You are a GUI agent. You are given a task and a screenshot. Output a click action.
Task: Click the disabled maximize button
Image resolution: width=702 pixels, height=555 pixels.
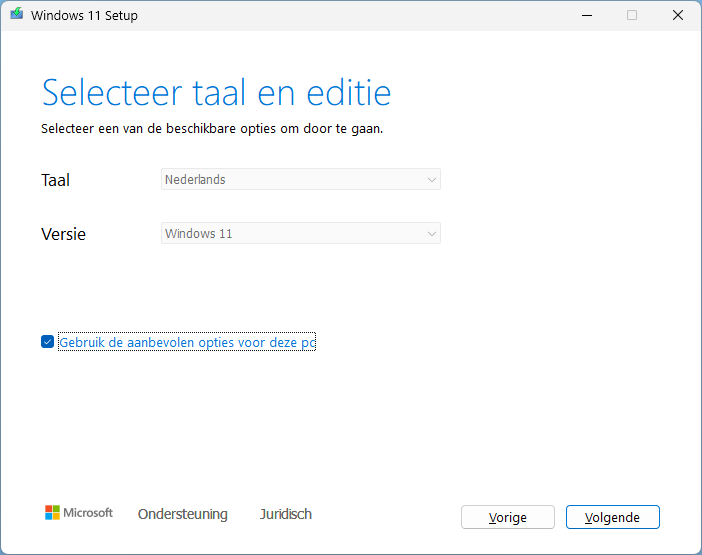coord(632,15)
